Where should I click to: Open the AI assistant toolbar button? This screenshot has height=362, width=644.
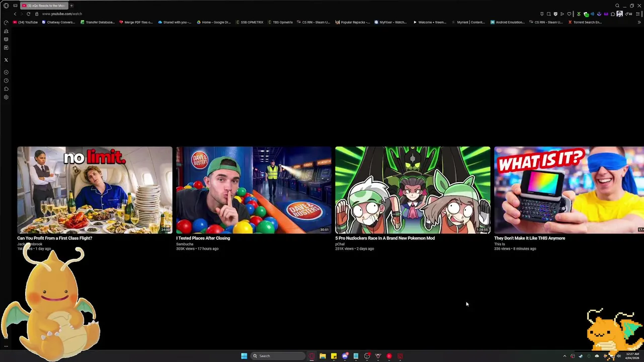pos(628,14)
